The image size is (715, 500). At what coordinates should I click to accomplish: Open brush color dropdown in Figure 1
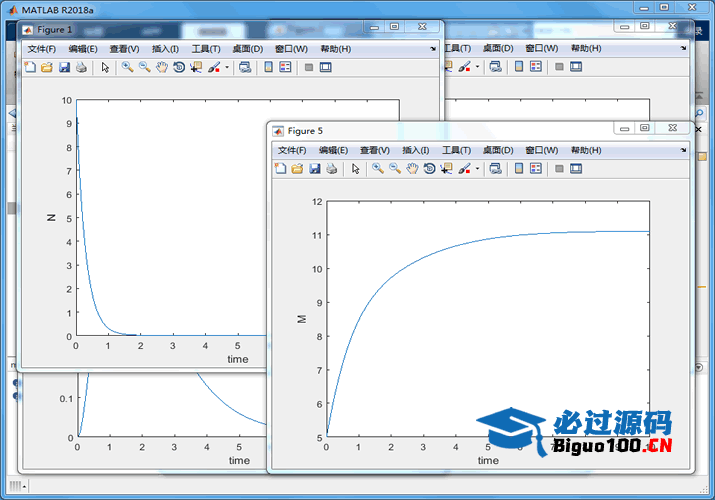(x=227, y=67)
